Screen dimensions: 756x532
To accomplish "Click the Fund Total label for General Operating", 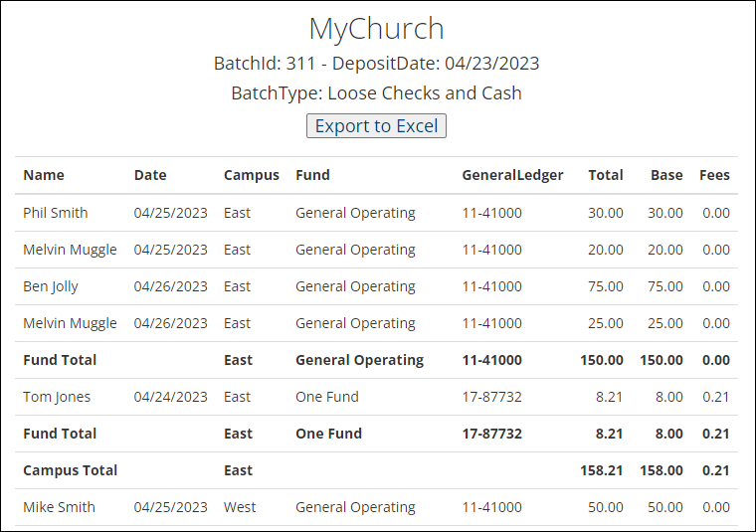I will click(x=60, y=360).
